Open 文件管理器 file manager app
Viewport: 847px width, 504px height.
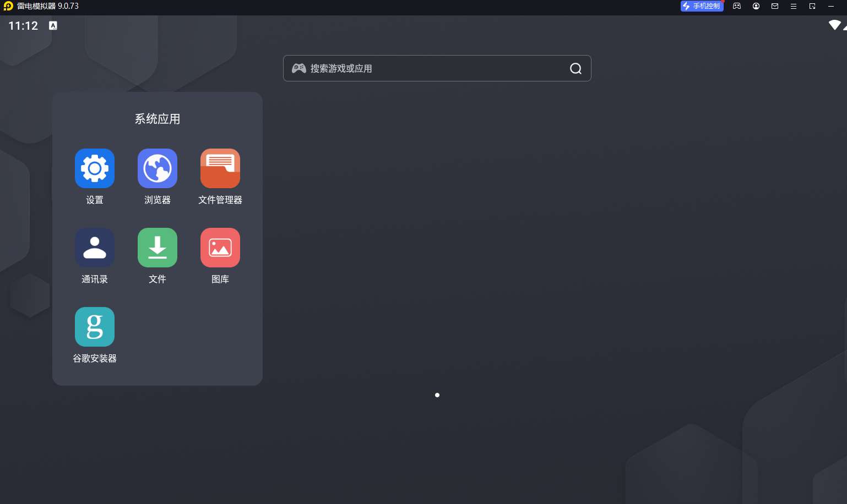point(220,168)
